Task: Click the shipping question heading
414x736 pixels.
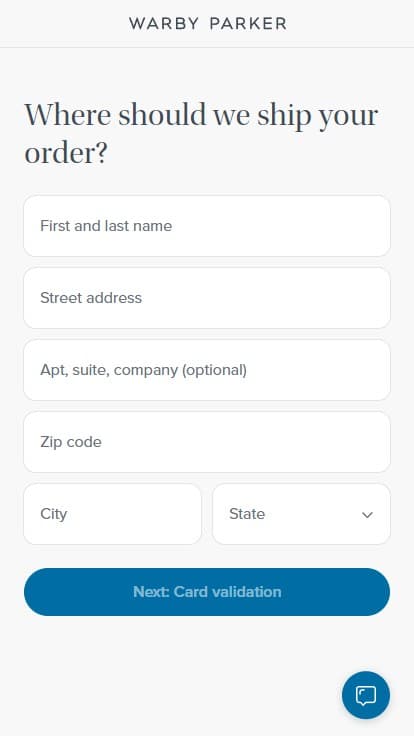Action: 201,134
